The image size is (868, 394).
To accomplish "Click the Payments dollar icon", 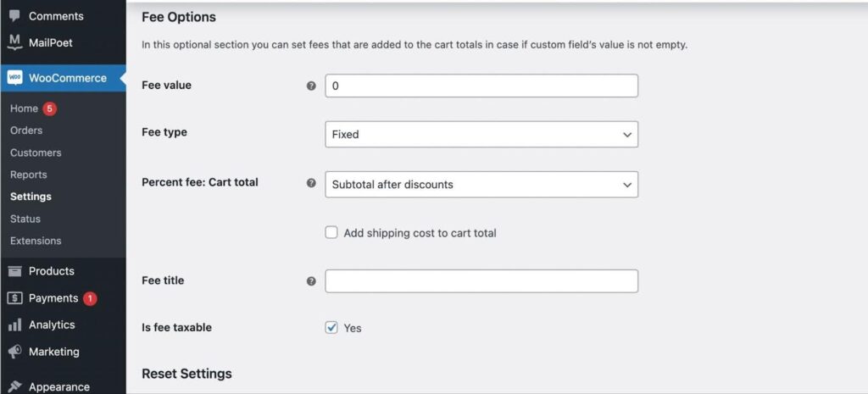I will [15, 298].
